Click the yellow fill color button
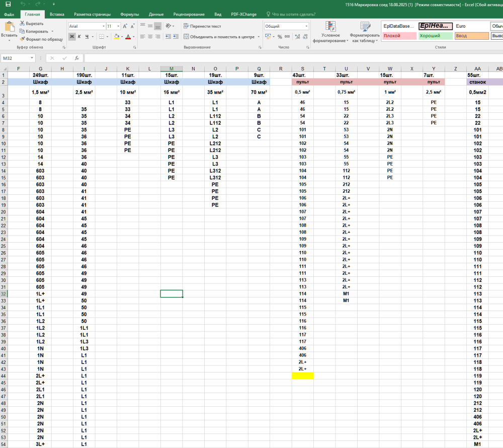 tap(116, 36)
